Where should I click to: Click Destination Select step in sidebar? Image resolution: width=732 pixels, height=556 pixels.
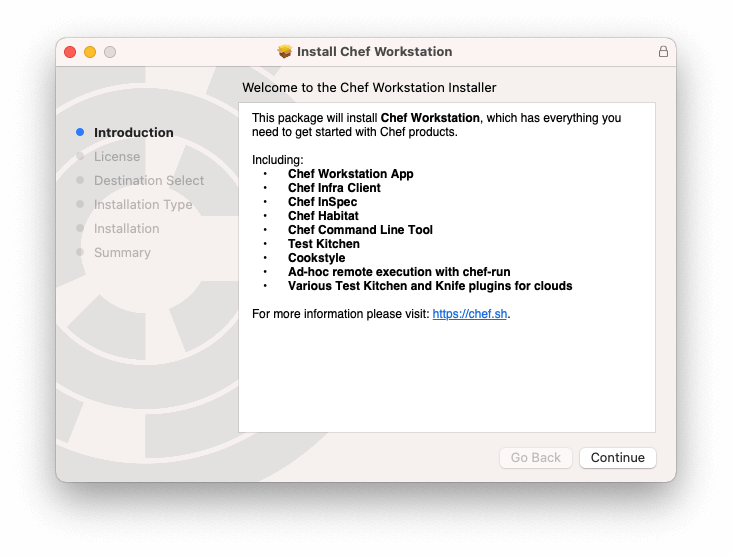point(148,180)
